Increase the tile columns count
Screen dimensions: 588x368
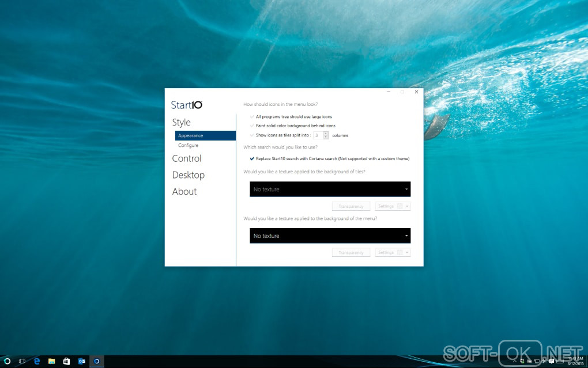pyautogui.click(x=326, y=134)
